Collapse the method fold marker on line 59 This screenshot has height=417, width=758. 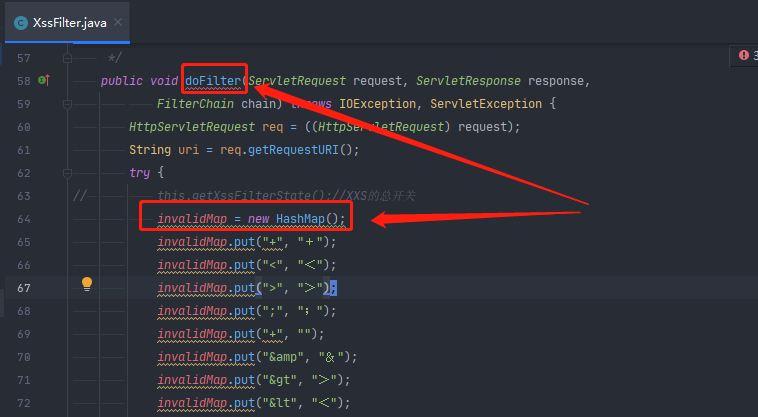[67, 104]
